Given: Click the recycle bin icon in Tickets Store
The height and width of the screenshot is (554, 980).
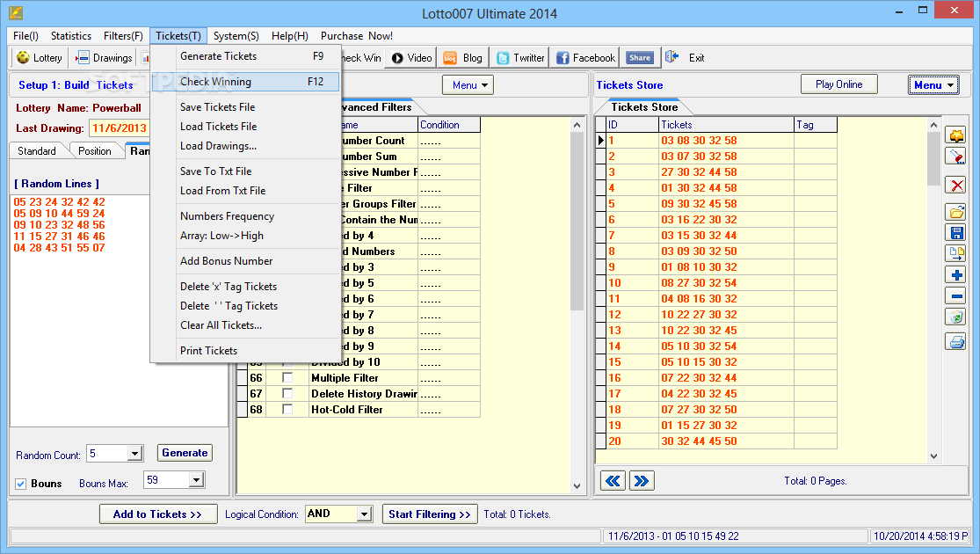Looking at the screenshot, I should point(955,317).
